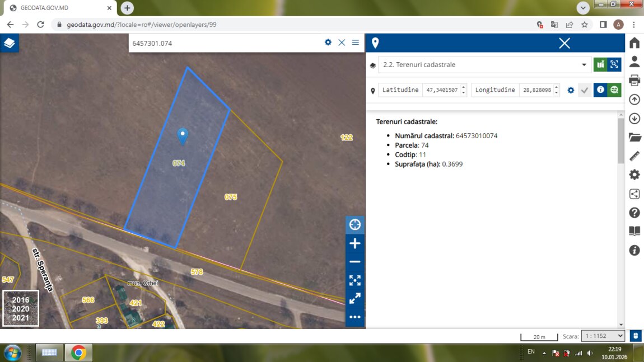
Task: Toggle the globe search button beside info
Action: pos(614,90)
